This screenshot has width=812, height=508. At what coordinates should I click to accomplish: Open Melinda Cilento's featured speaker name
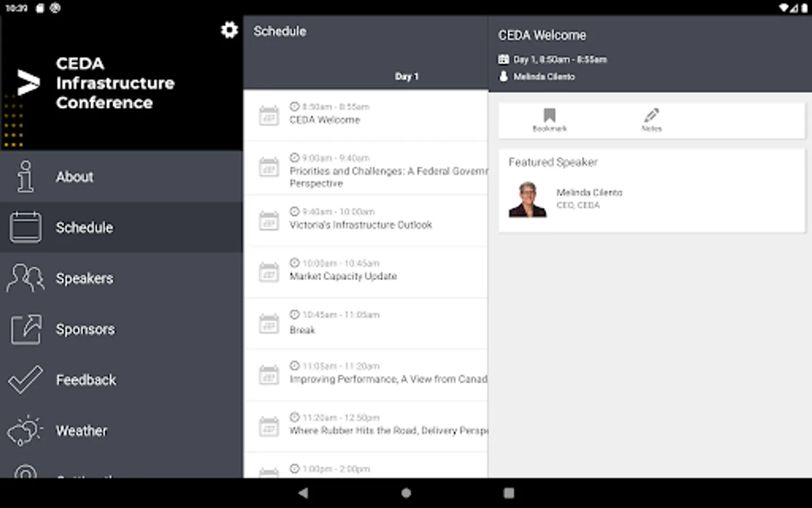[x=589, y=192]
